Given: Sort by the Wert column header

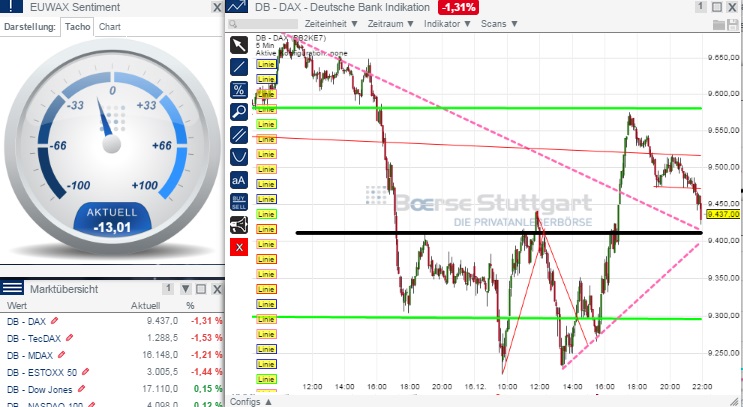Looking at the screenshot, I should tap(17, 306).
